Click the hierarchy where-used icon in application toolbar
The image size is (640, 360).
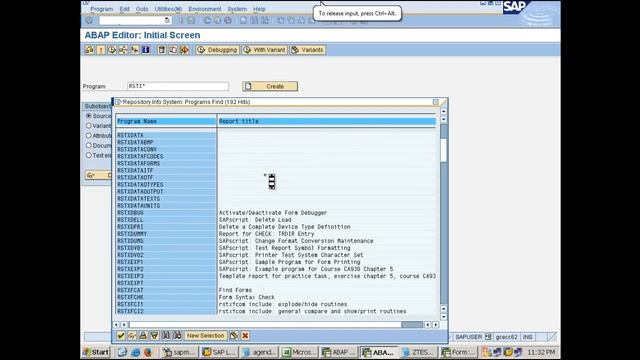pos(123,50)
